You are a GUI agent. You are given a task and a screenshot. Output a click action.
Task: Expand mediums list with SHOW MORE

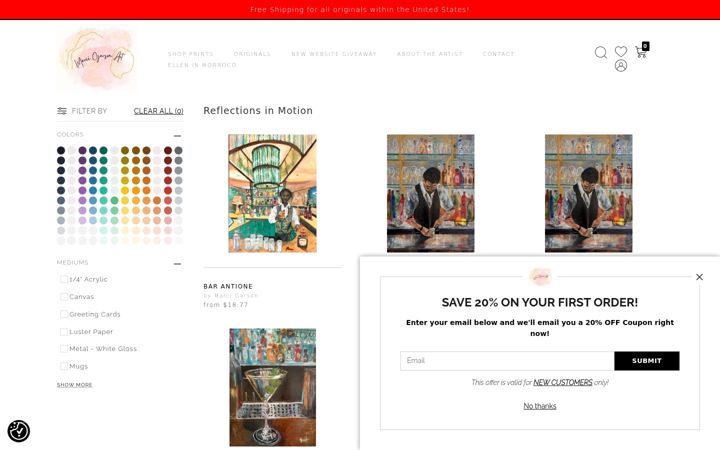click(74, 385)
